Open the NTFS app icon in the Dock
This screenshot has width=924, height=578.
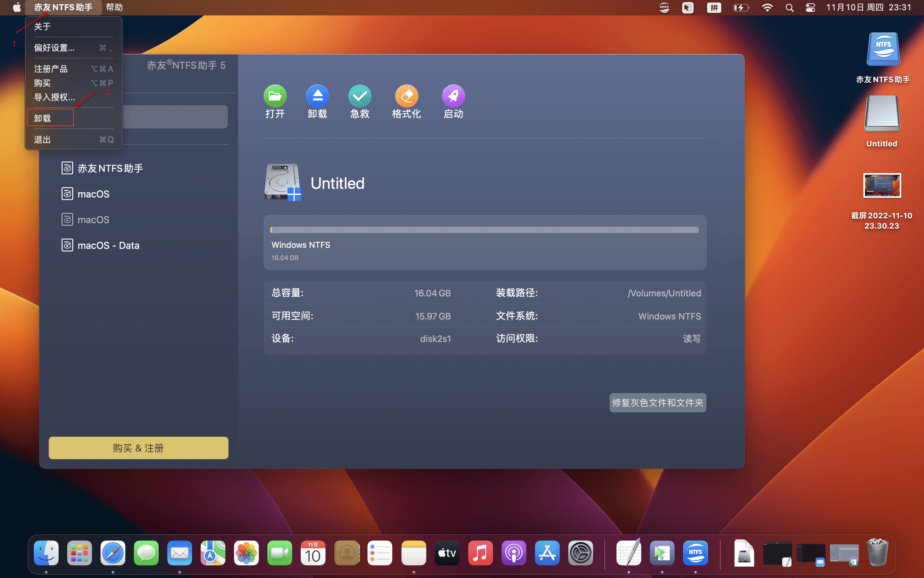coord(695,553)
